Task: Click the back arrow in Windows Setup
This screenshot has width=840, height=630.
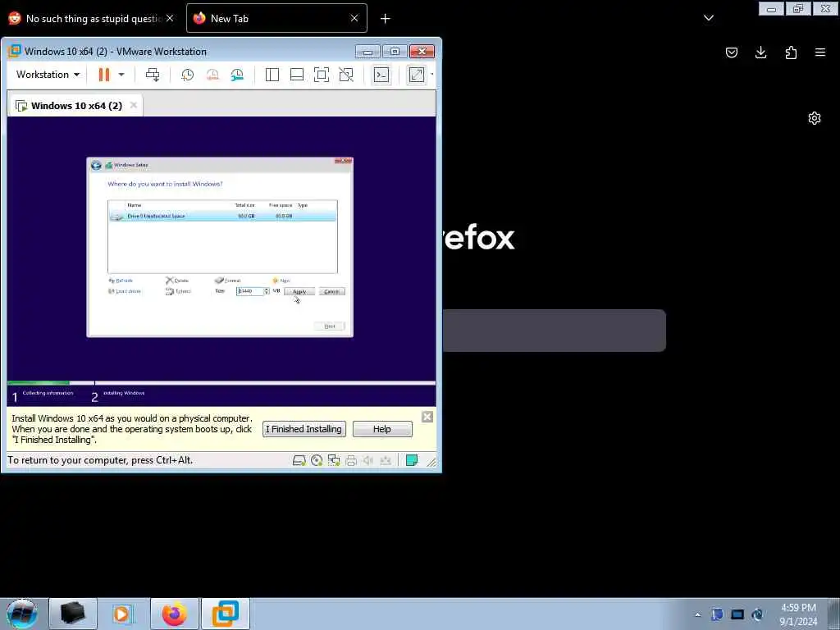Action: (96, 165)
